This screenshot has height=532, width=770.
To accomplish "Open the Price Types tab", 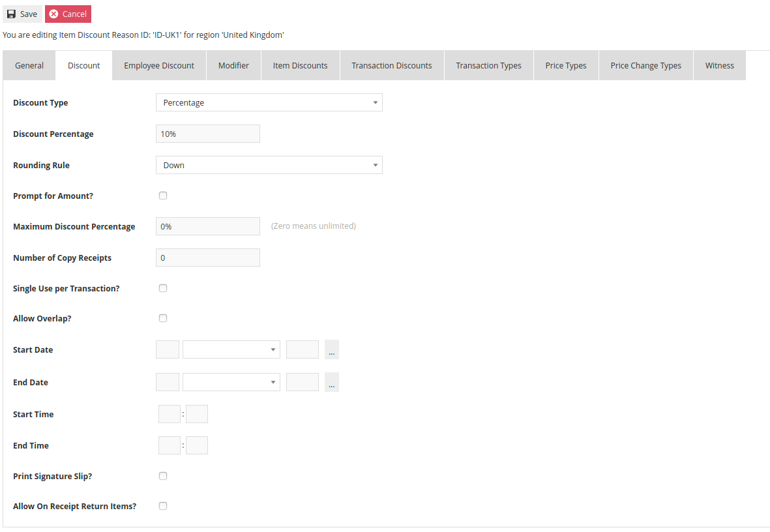I will coord(566,65).
